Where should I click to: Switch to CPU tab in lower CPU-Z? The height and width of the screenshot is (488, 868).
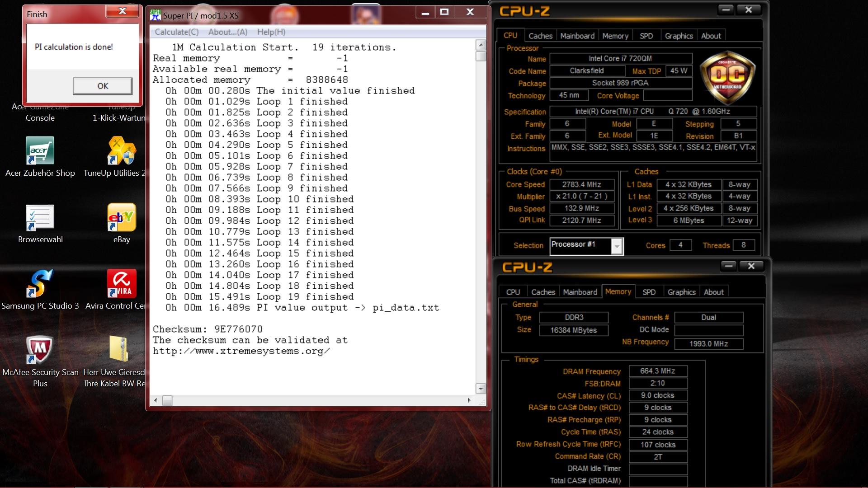pyautogui.click(x=513, y=292)
